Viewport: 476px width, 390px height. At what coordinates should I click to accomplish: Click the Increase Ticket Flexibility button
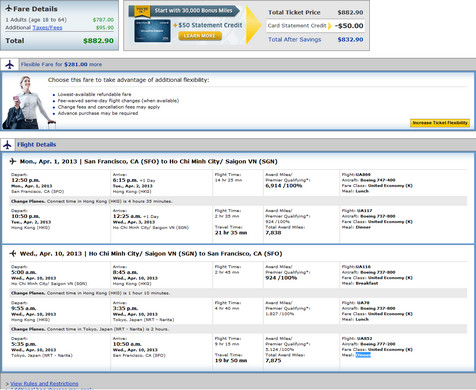point(440,123)
